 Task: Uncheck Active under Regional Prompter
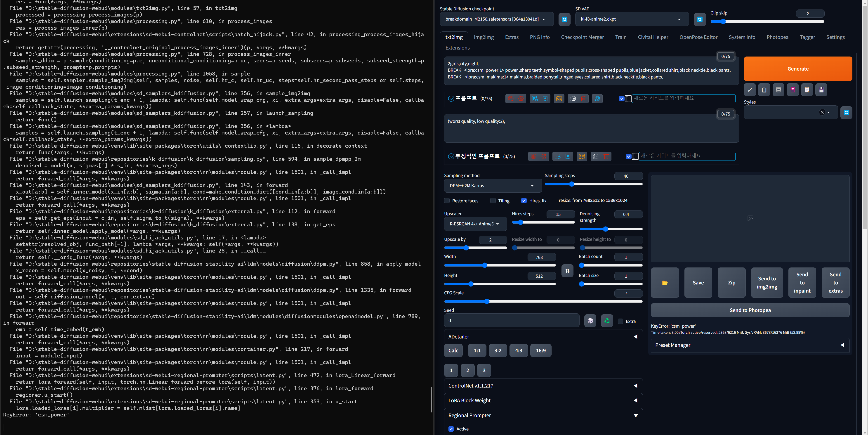point(451,429)
